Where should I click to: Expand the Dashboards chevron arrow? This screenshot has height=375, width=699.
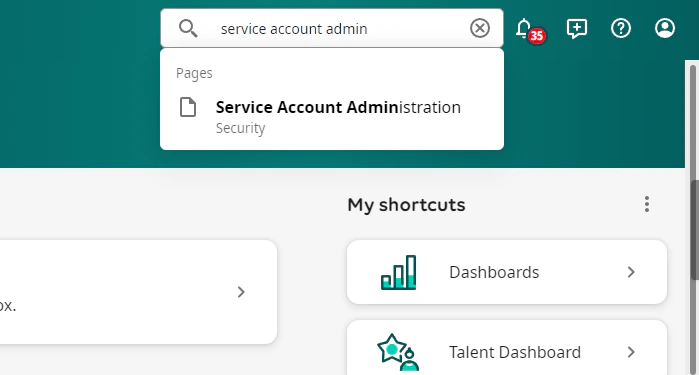[x=631, y=272]
